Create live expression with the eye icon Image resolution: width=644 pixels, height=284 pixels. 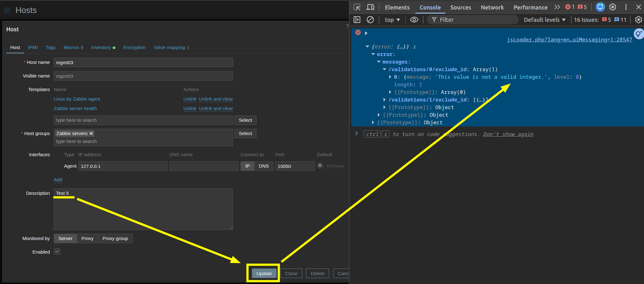[414, 20]
